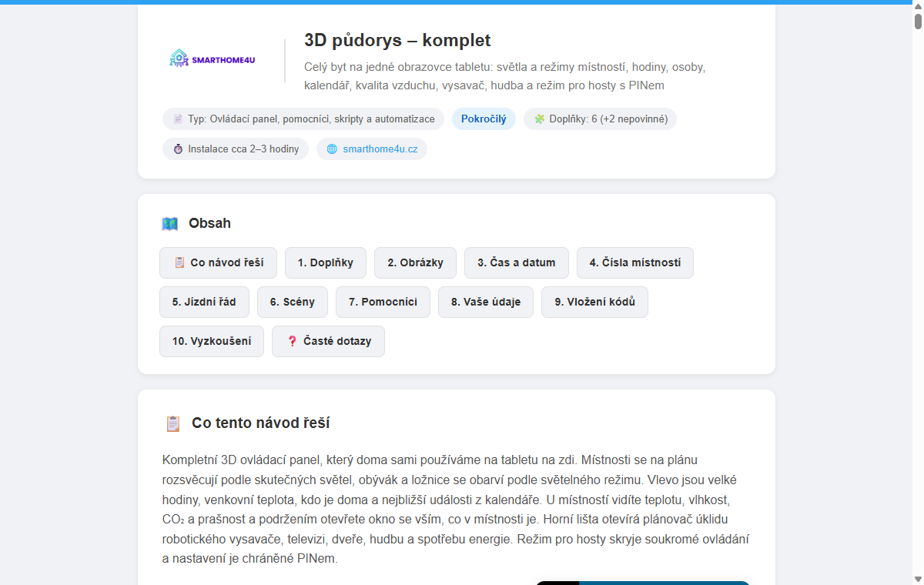Click the Doplňky: 6 (+2 nepovinné) chip

(600, 119)
